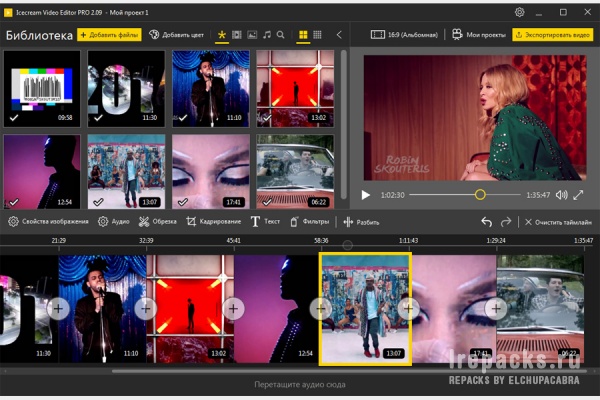
Task: Click the timeline horizontal scrollbar
Action: 349,371
